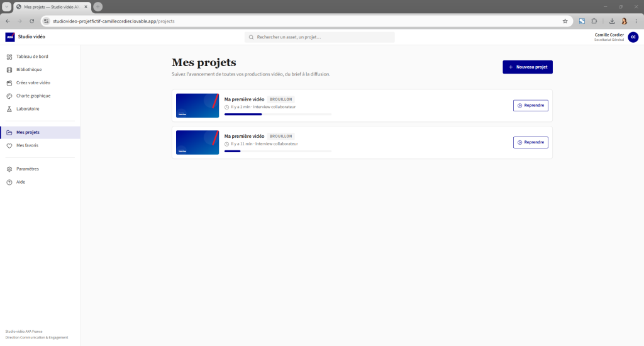Click 'Direction Communication & Engagement' footer text

(36, 338)
